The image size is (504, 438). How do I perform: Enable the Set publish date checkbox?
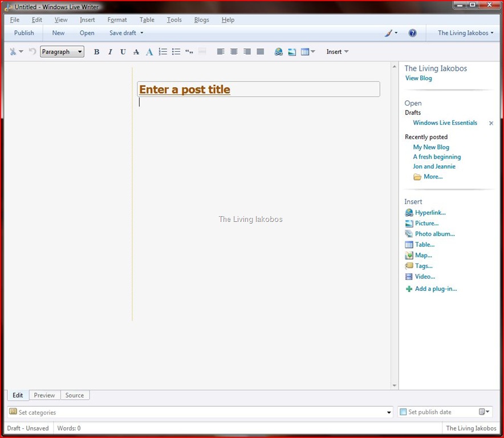click(x=403, y=412)
